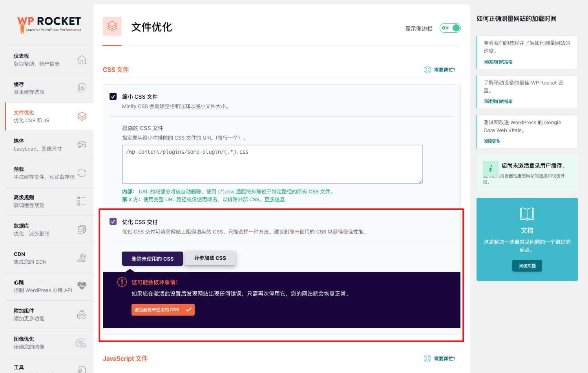Click the image icon beside 媒体

pos(82,145)
